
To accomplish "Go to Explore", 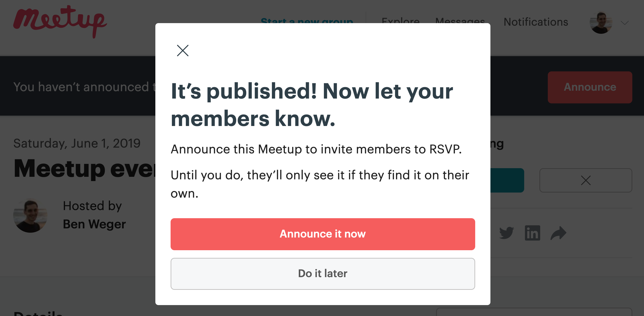I will pos(400,20).
